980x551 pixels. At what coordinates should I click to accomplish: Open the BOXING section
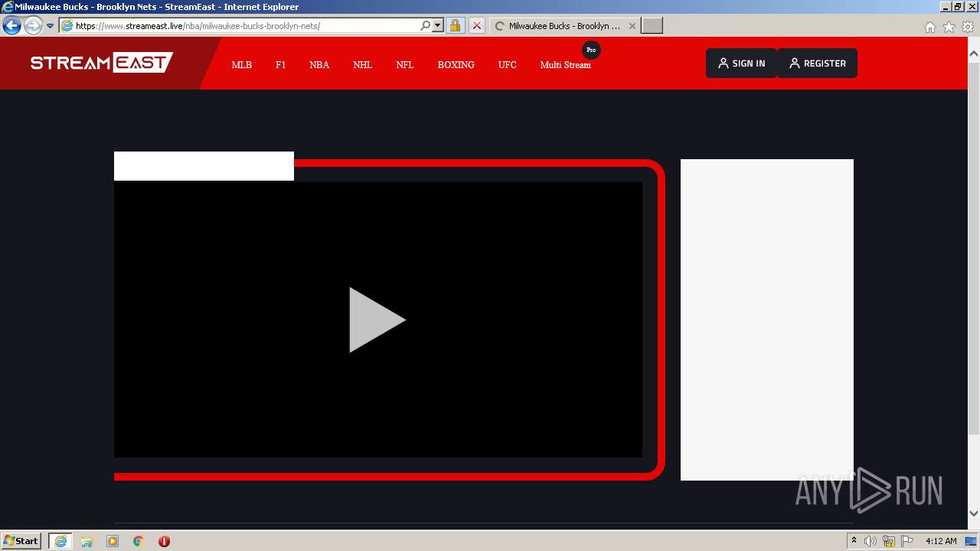(x=456, y=65)
